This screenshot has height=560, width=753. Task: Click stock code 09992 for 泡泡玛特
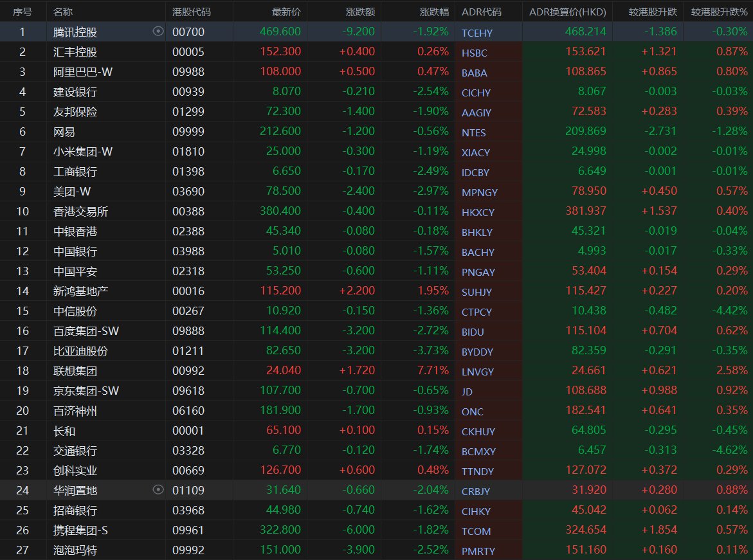[x=188, y=550]
